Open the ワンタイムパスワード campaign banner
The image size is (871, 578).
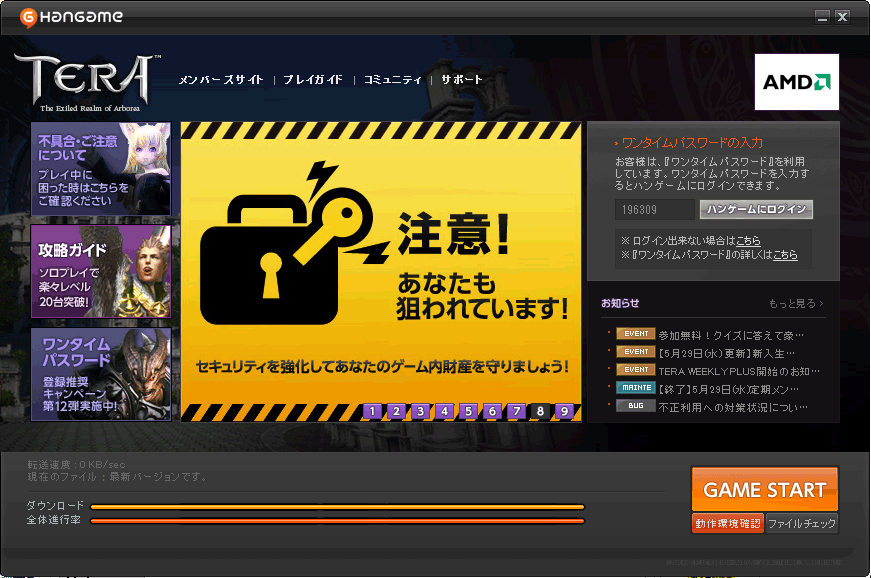[101, 374]
